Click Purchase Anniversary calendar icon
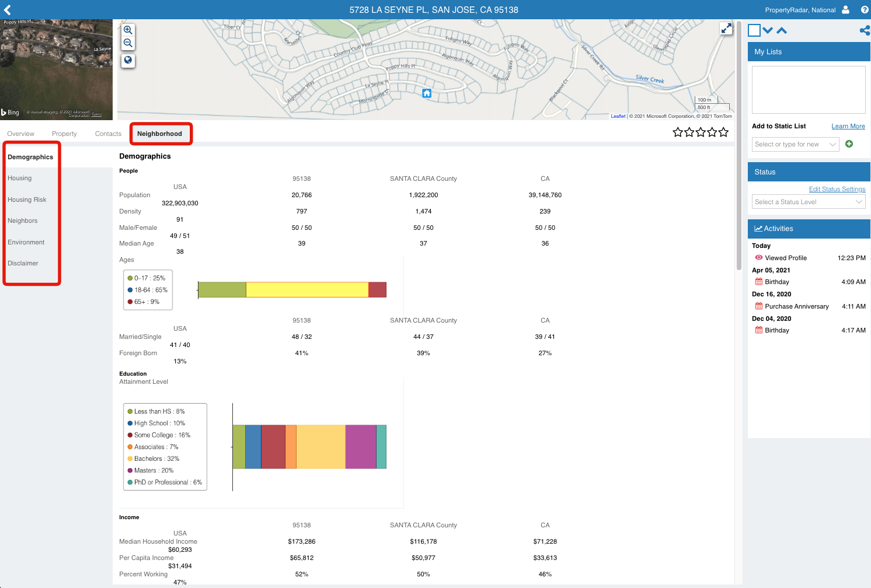The image size is (871, 588). tap(758, 306)
